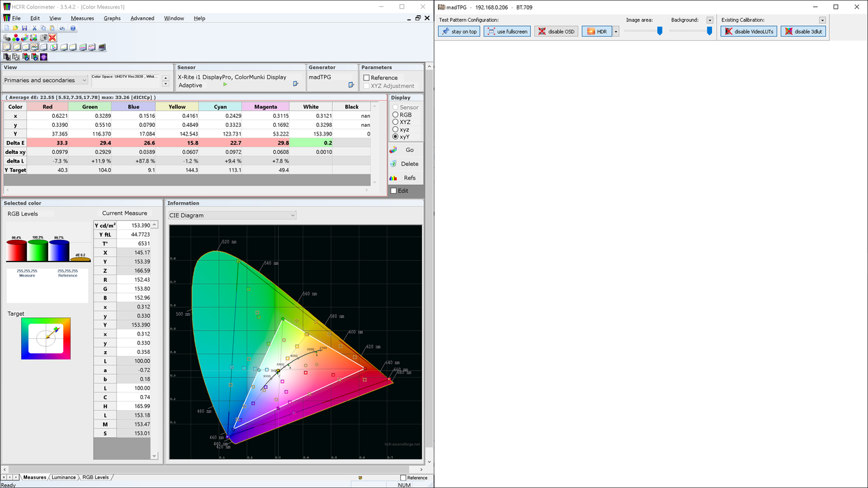868x488 pixels.
Task: Click the Paste clipboard icon
Action: 52,28
